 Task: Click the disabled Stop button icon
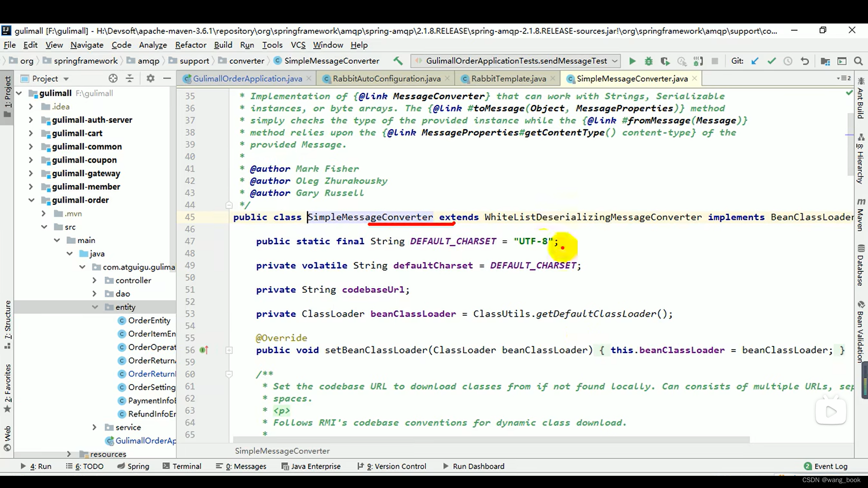(x=715, y=61)
